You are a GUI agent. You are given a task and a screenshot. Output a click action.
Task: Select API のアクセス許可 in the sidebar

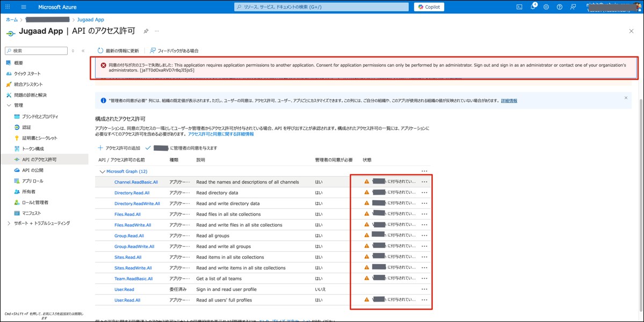(x=45, y=159)
